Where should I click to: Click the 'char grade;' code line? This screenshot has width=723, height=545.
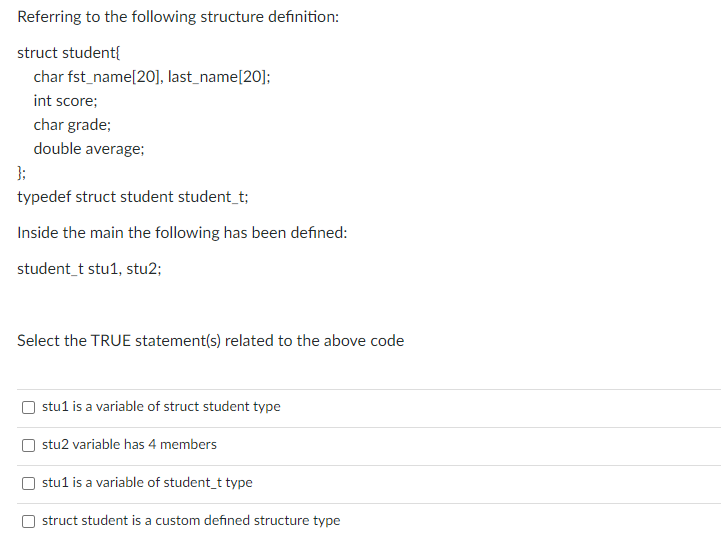click(x=72, y=124)
